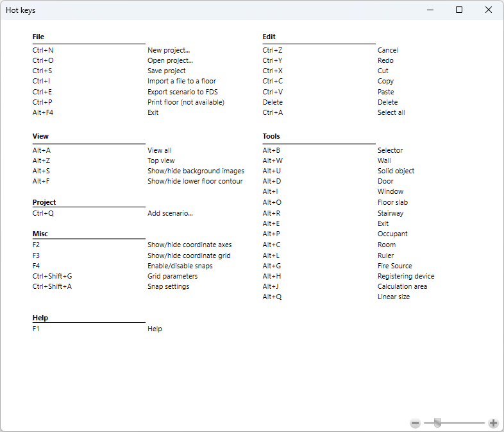The height and width of the screenshot is (432, 504).
Task: Click the 'Add scenario...' entry
Action: [170, 213]
